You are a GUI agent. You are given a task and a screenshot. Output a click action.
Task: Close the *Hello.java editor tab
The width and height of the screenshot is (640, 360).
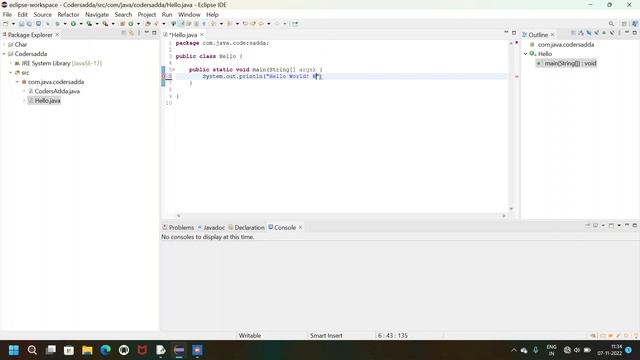tap(202, 35)
